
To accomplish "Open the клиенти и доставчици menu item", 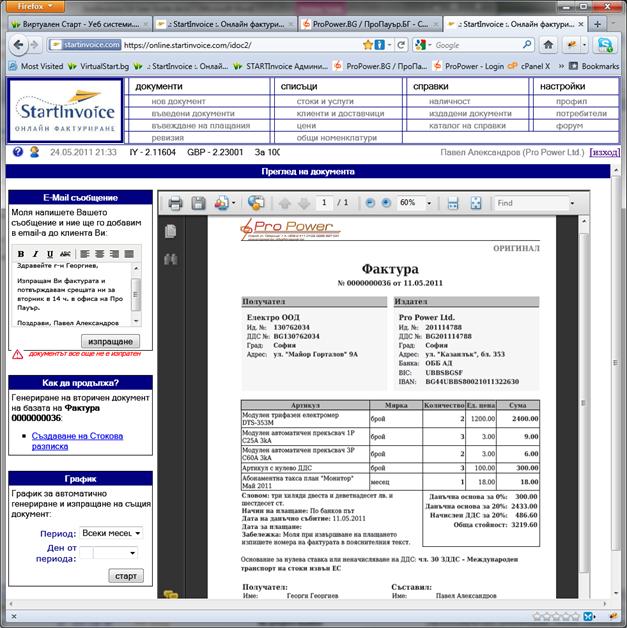I will tap(340, 114).
